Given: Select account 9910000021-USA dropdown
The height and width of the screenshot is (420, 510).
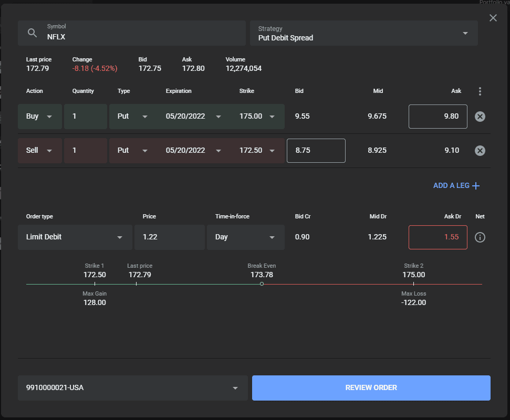Looking at the screenshot, I should (133, 388).
